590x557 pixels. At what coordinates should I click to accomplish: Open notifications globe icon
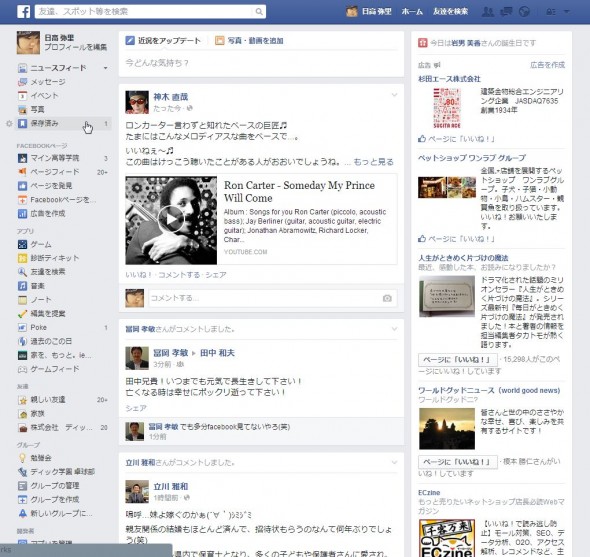524,12
